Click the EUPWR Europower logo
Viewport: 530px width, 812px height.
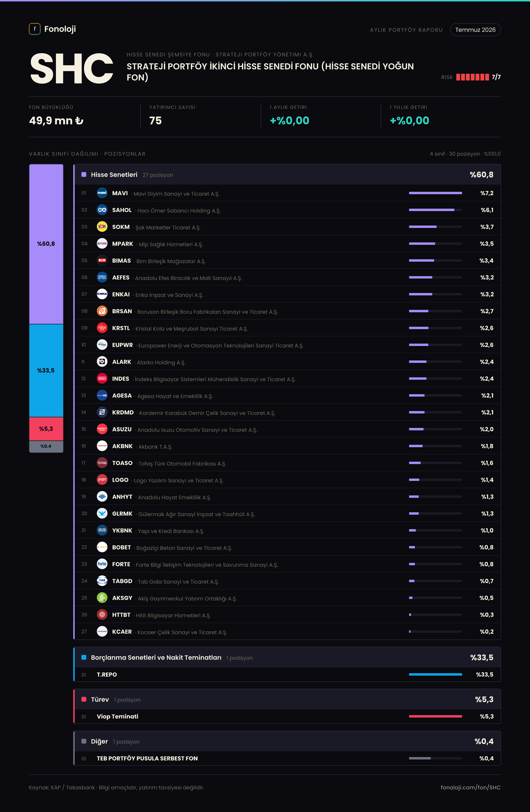click(102, 345)
